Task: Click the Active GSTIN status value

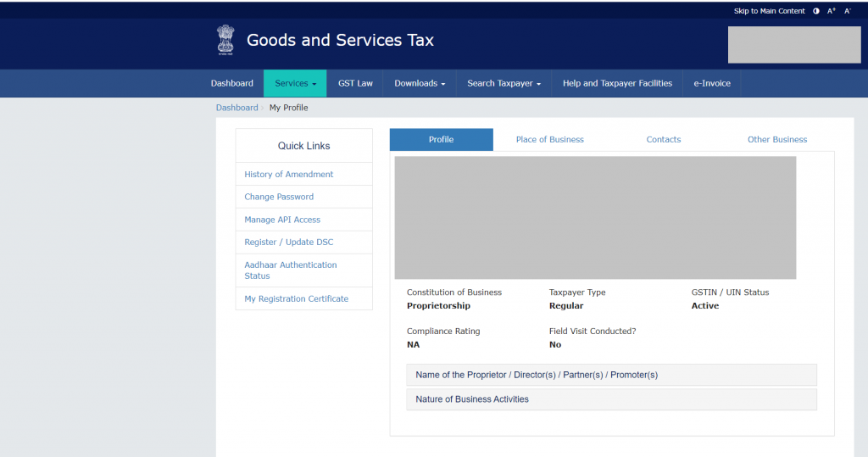Action: click(x=704, y=306)
